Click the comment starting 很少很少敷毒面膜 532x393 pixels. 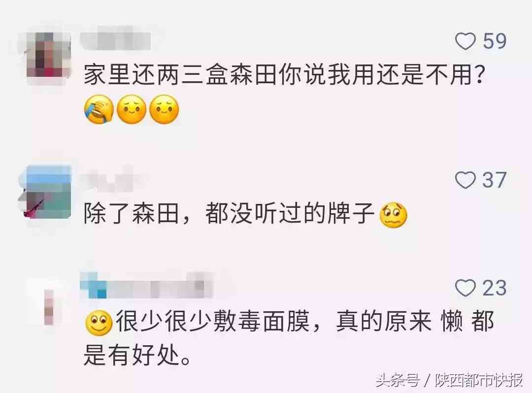tap(288, 338)
